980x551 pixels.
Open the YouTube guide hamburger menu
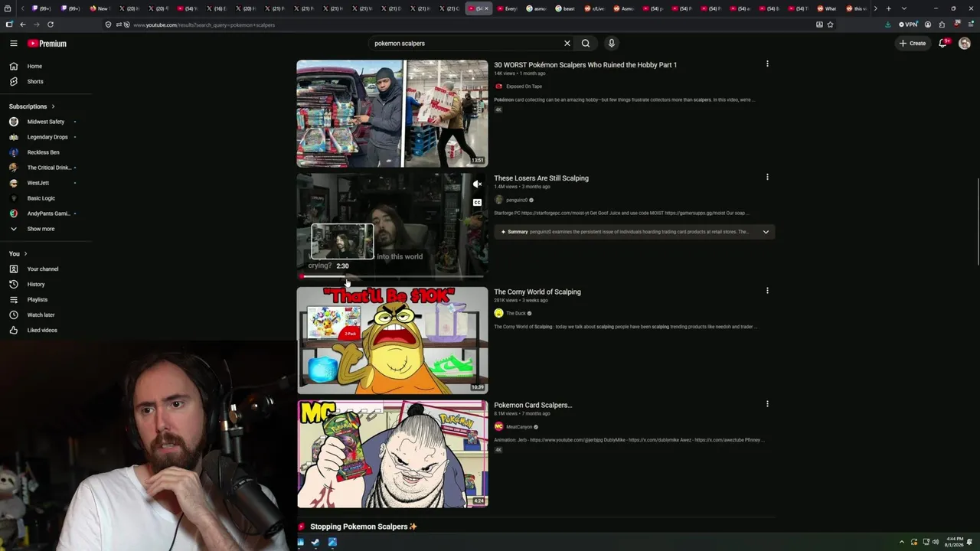(14, 44)
